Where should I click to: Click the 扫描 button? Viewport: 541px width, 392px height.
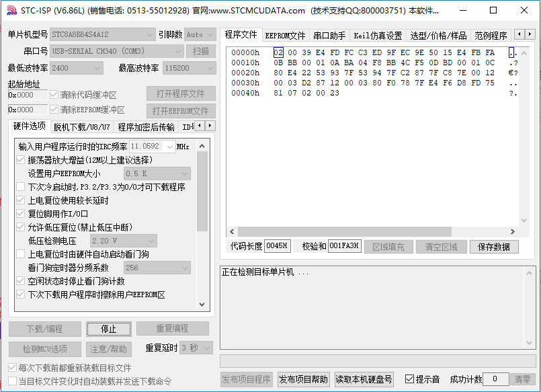(201, 51)
